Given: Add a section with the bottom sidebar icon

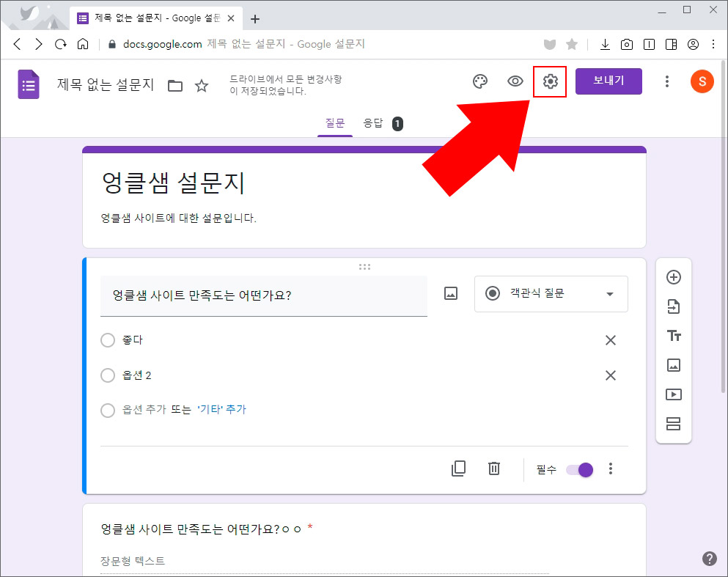Looking at the screenshot, I should click(x=674, y=424).
